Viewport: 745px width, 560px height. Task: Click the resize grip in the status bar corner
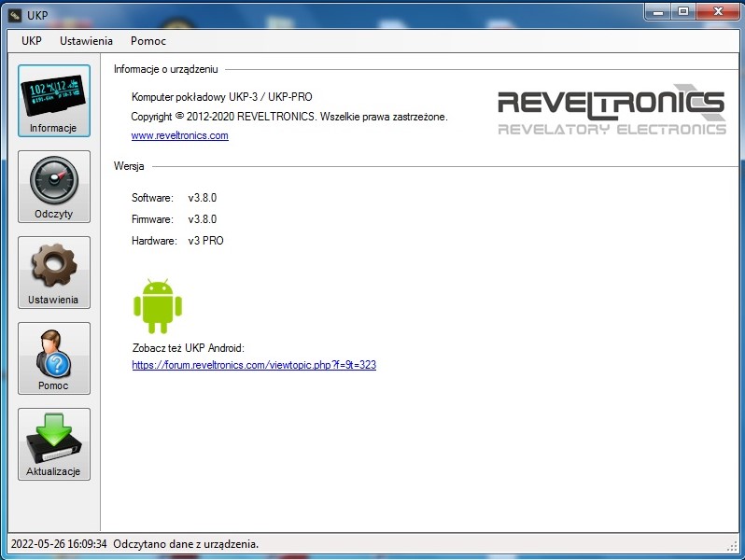tap(733, 546)
